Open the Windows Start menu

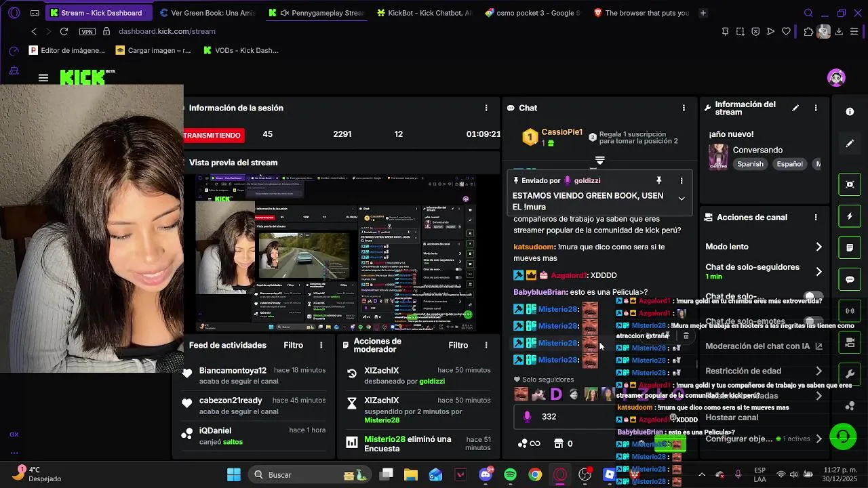coord(234,474)
